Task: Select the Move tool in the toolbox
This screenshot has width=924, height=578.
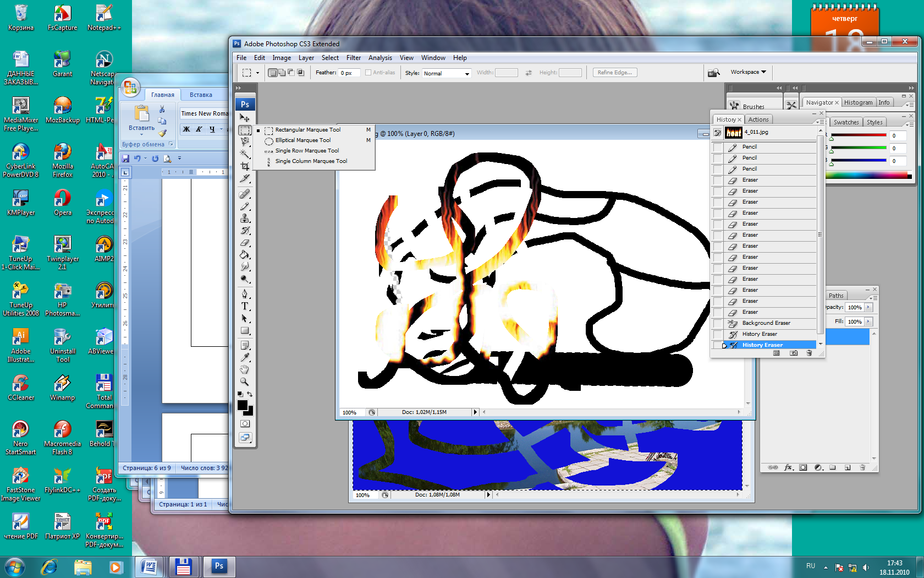Action: coord(245,118)
